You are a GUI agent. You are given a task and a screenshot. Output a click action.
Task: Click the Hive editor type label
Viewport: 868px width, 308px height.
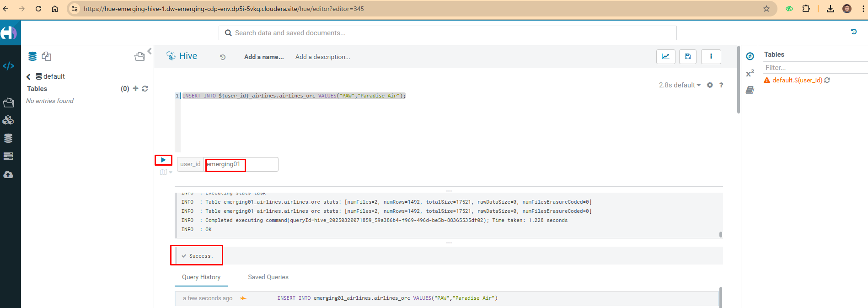click(188, 56)
